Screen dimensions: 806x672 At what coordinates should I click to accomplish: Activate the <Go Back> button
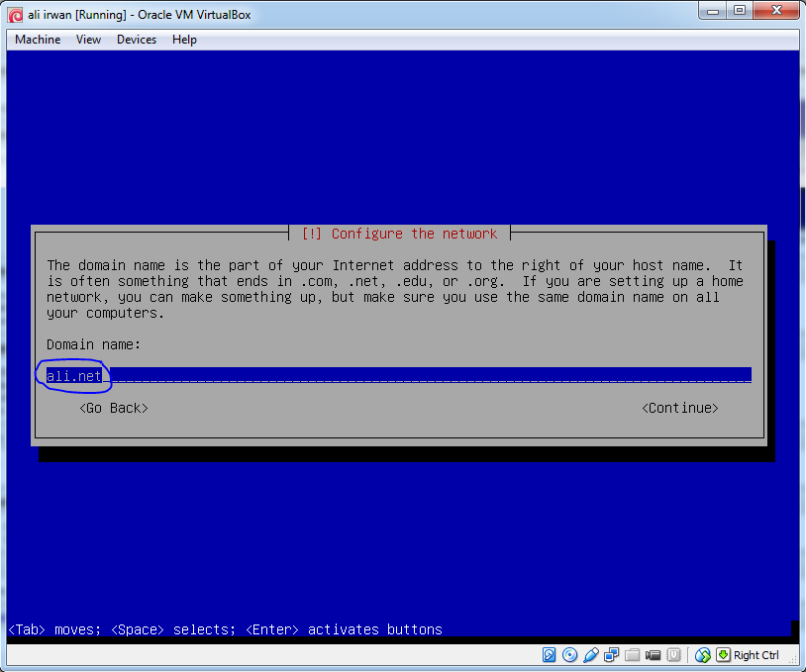coord(114,408)
